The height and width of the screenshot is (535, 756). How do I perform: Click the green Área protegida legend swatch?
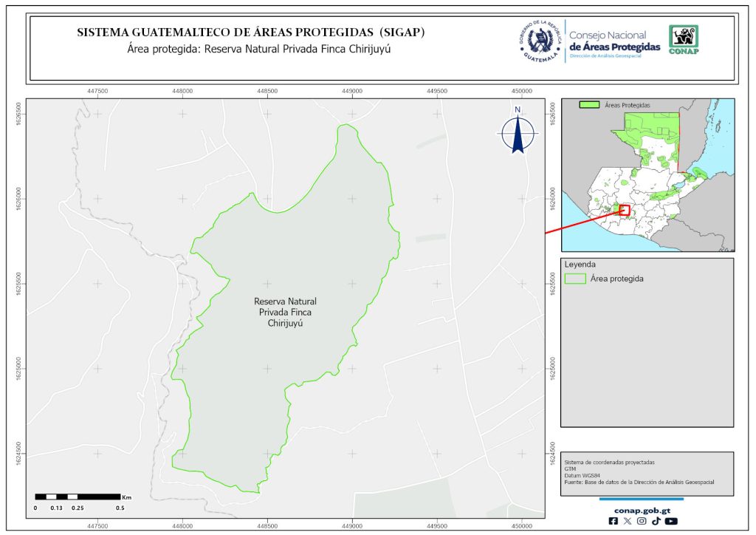point(575,279)
